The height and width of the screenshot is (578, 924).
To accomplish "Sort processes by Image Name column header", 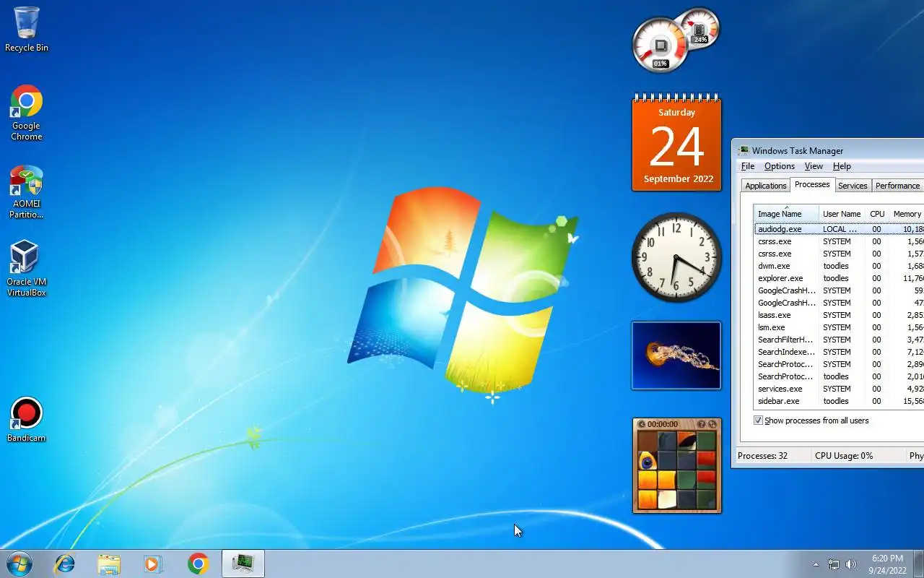I will (x=786, y=214).
